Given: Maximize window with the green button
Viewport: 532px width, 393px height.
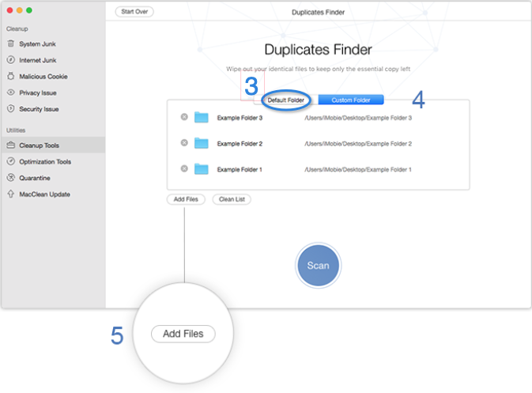Looking at the screenshot, I should [x=29, y=10].
